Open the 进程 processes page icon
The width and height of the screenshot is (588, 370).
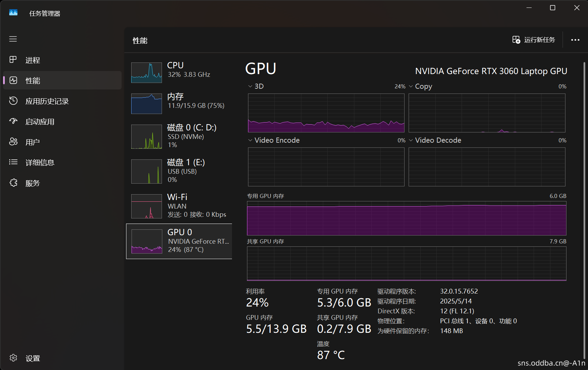[x=13, y=60]
